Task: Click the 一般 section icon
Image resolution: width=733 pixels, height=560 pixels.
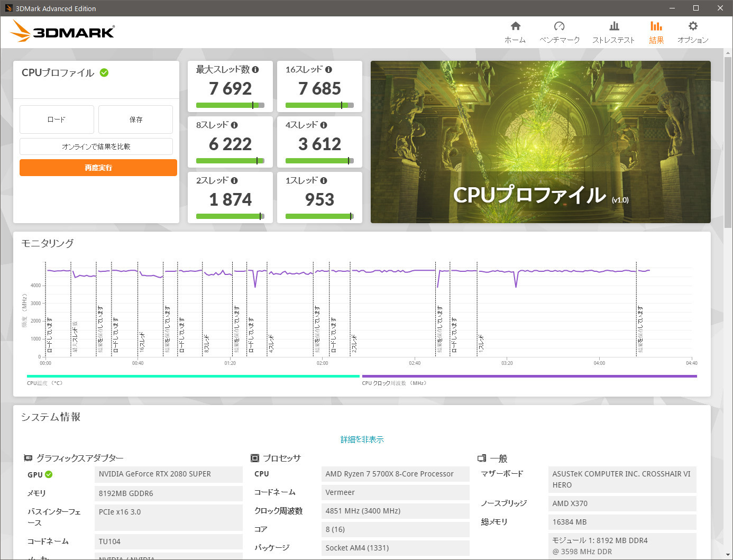Action: [x=482, y=458]
